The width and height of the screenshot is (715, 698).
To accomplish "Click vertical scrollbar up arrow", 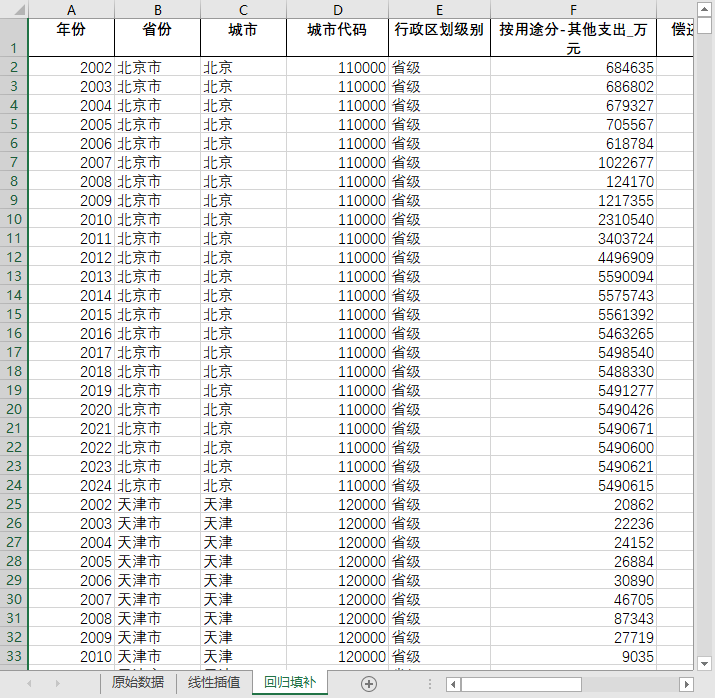I will [x=704, y=9].
